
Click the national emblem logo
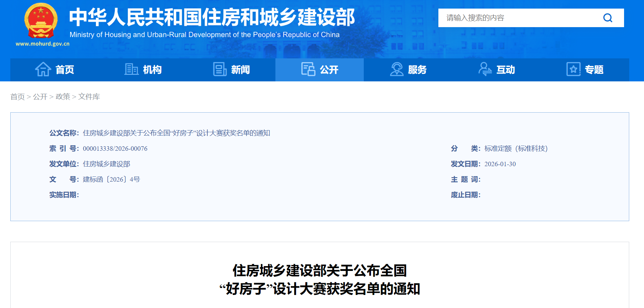41,21
